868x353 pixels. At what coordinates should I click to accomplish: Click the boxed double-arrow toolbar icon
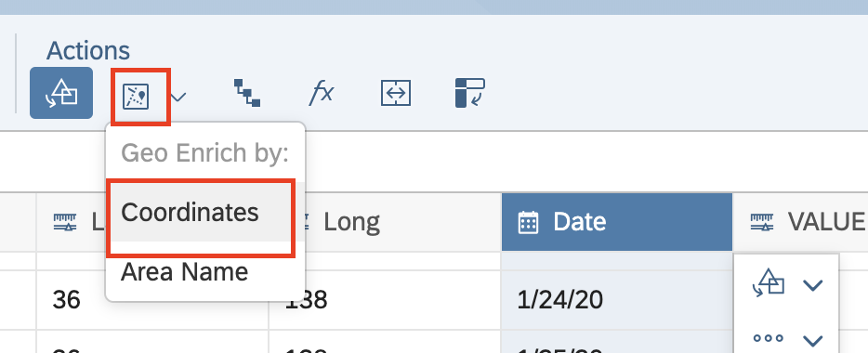tap(396, 93)
